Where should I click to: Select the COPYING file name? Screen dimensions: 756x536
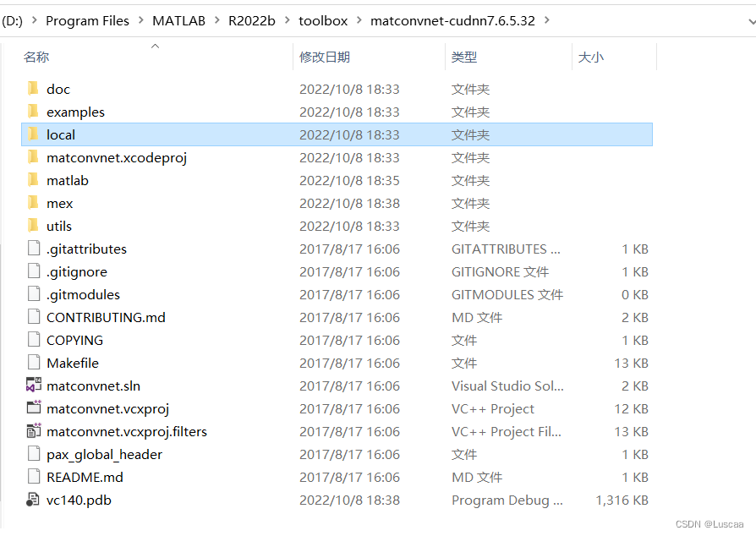tap(74, 341)
